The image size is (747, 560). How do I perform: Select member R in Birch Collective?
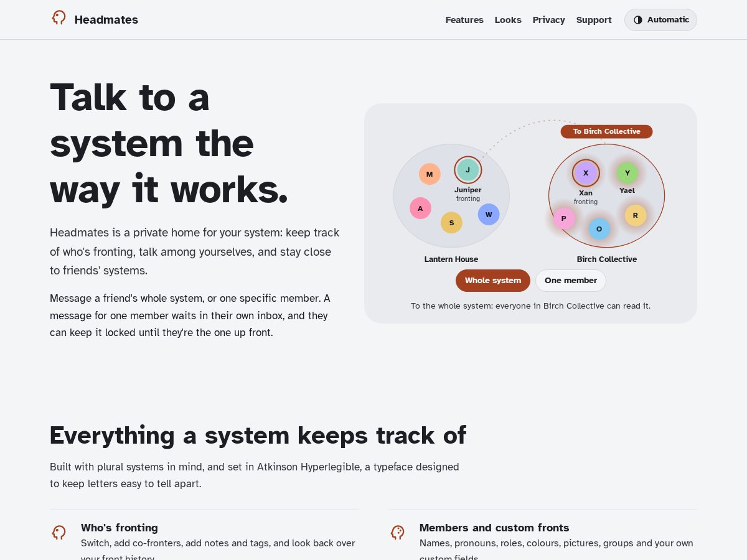pyautogui.click(x=636, y=215)
